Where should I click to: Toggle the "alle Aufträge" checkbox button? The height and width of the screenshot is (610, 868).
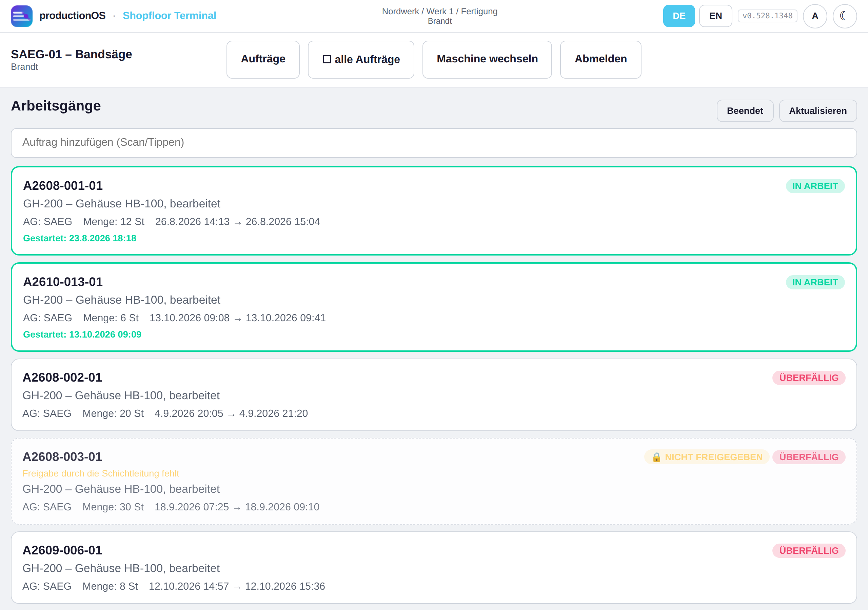pyautogui.click(x=361, y=59)
